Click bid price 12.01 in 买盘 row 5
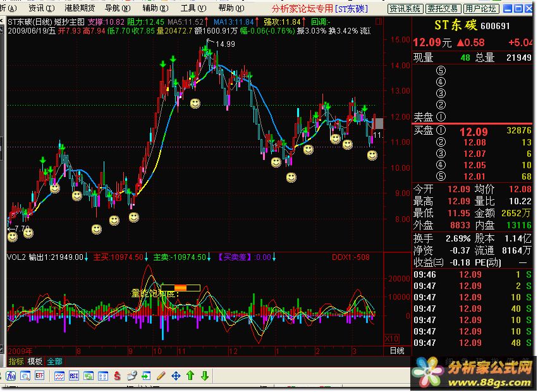Screen dimensions: 538x392 (x=475, y=176)
